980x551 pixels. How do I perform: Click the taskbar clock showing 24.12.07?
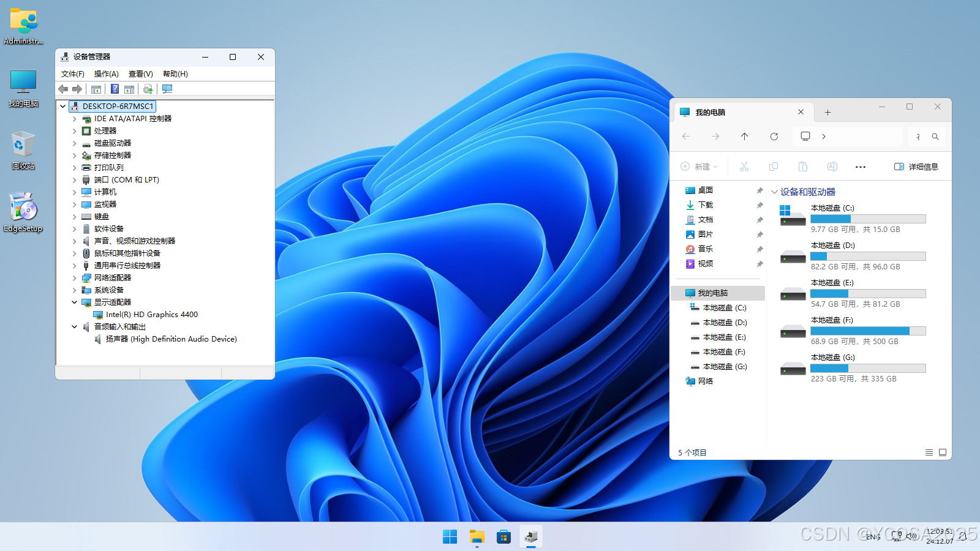click(x=940, y=536)
